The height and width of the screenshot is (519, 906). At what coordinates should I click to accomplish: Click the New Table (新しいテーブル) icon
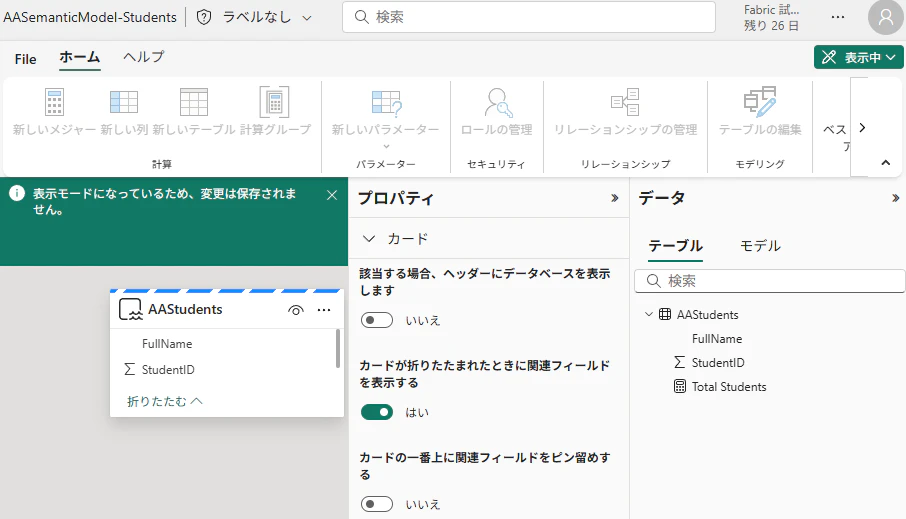[194, 102]
